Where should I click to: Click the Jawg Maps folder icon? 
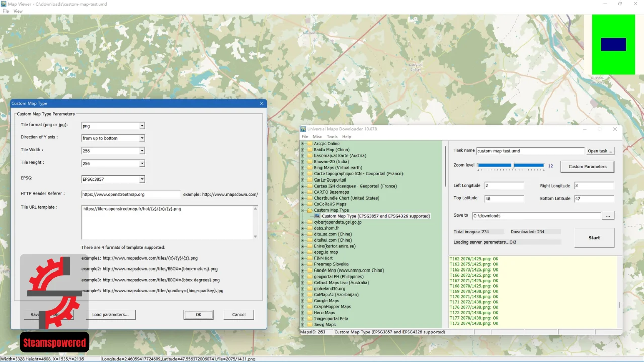tap(310, 325)
